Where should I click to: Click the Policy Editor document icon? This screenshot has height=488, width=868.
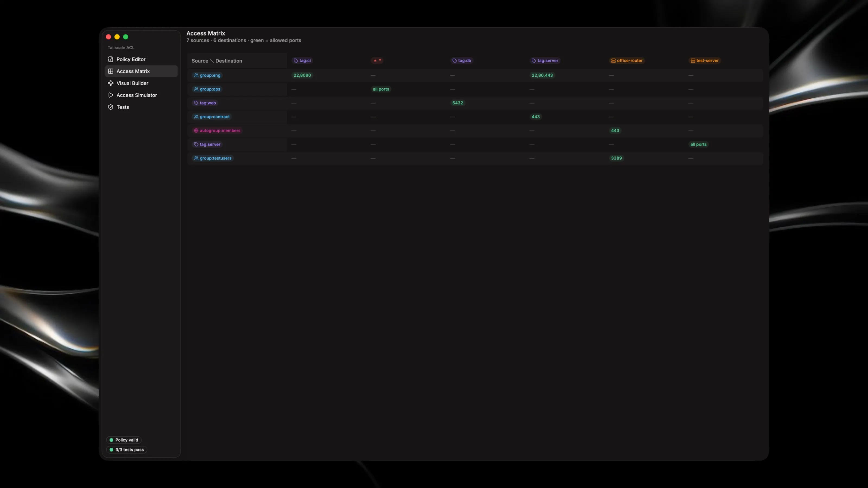tap(110, 59)
